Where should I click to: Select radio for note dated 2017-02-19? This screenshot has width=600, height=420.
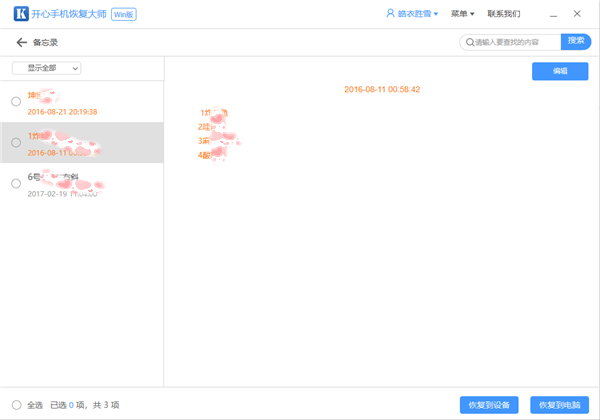point(16,184)
